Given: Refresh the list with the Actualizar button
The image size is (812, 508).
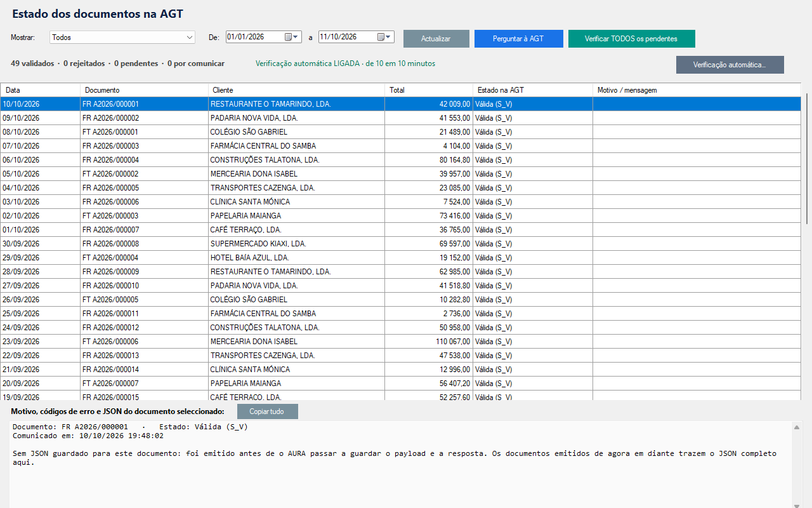Looking at the screenshot, I should [436, 39].
